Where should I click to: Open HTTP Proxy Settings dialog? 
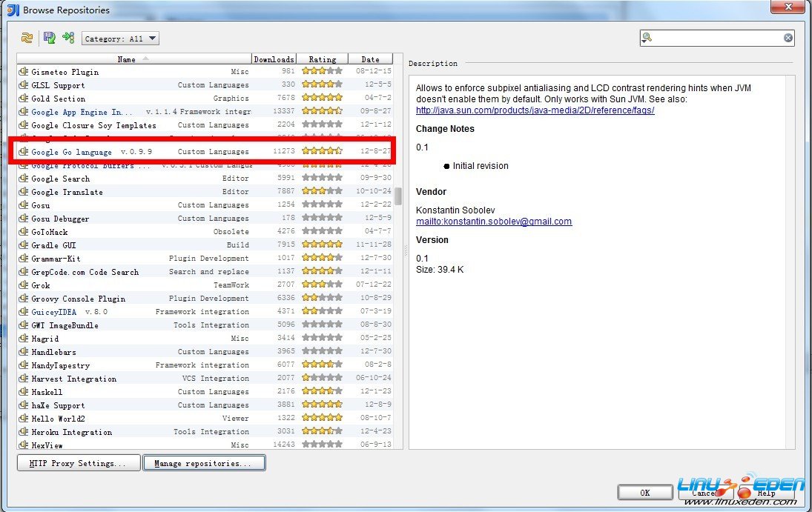[79, 463]
